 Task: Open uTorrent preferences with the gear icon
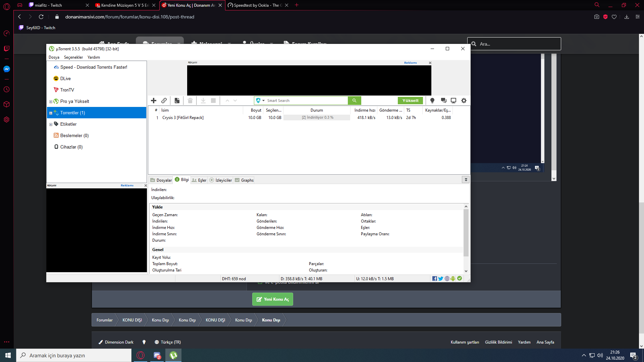tap(464, 101)
